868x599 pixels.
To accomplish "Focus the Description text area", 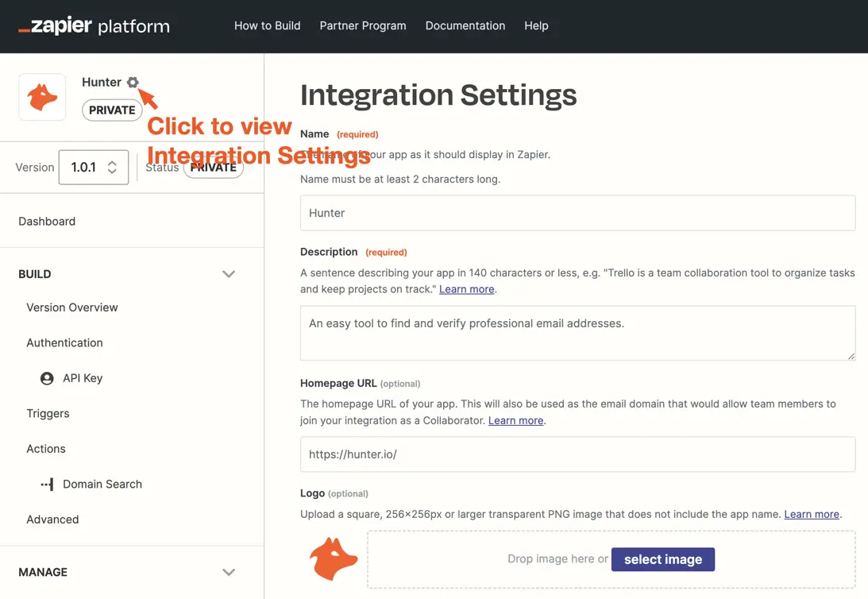I will tap(578, 334).
